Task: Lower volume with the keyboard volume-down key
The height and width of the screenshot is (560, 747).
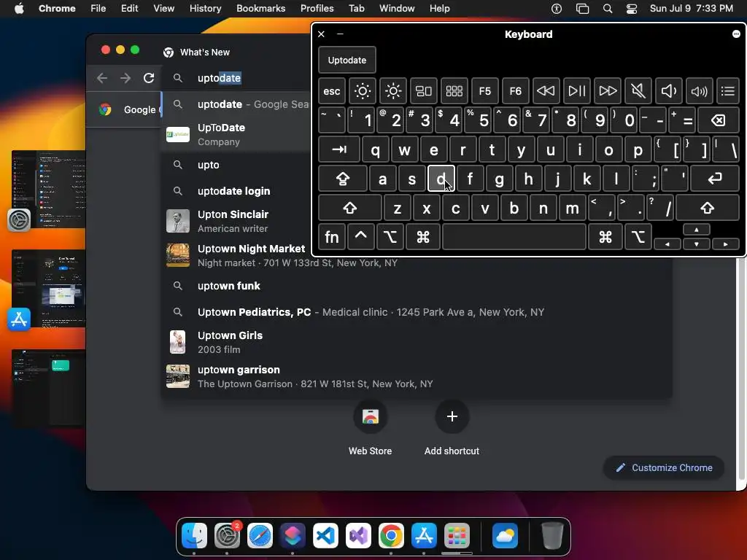Action: (668, 91)
